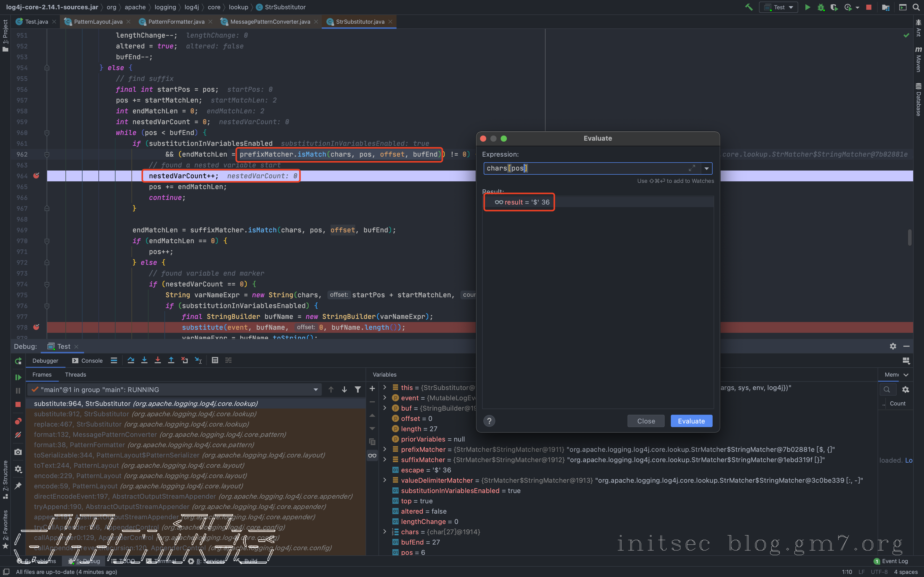Expand the chars variable node
The image size is (924, 577).
tap(385, 532)
